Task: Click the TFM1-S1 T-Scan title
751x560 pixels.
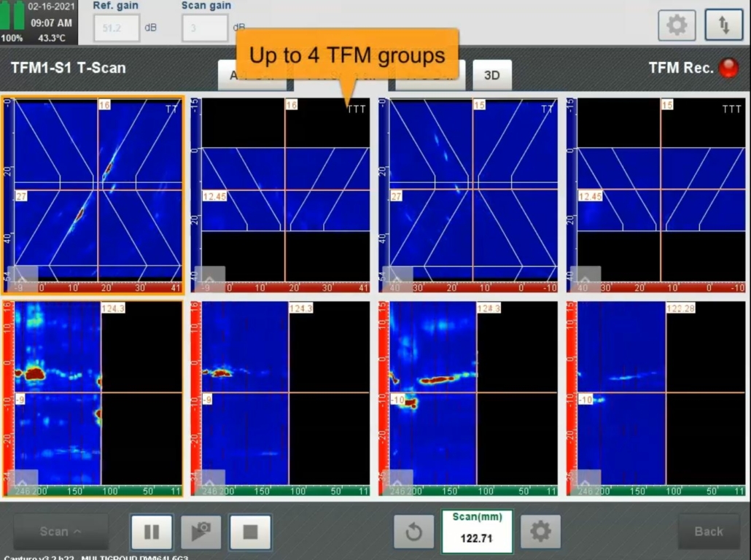Action: (68, 68)
